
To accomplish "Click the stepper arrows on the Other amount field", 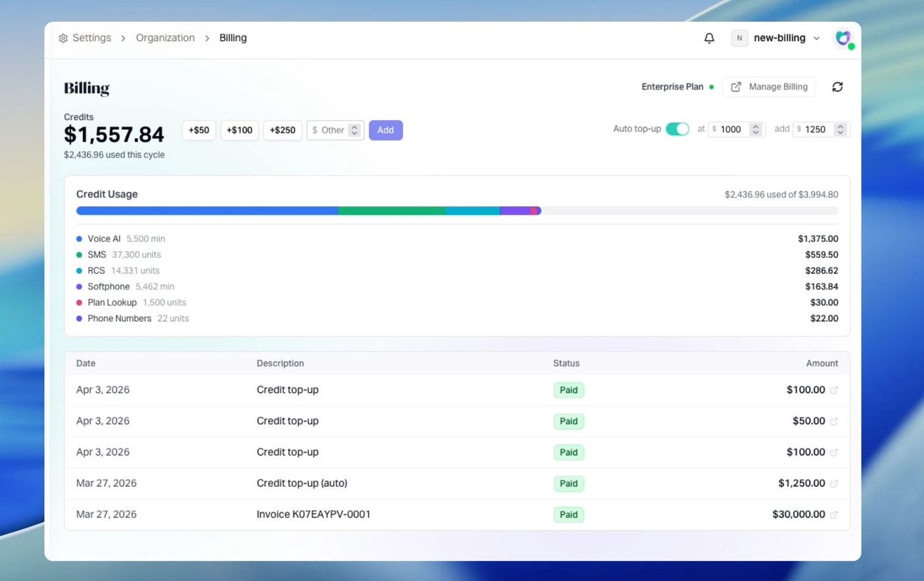I will (354, 130).
